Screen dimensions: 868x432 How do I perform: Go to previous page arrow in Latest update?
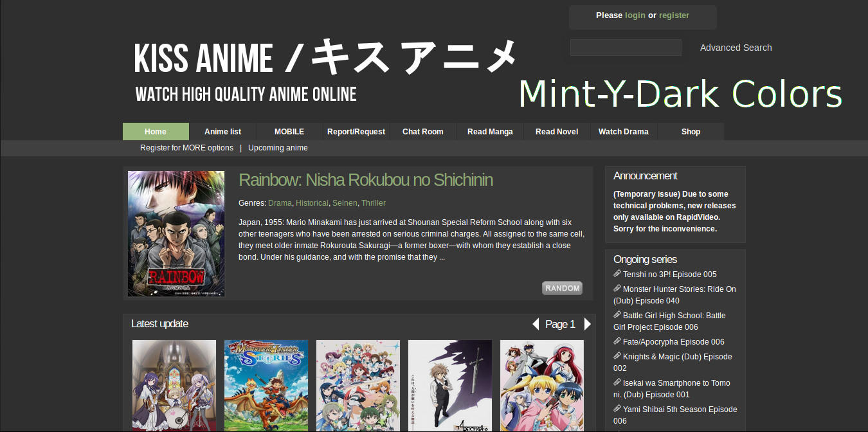click(536, 324)
